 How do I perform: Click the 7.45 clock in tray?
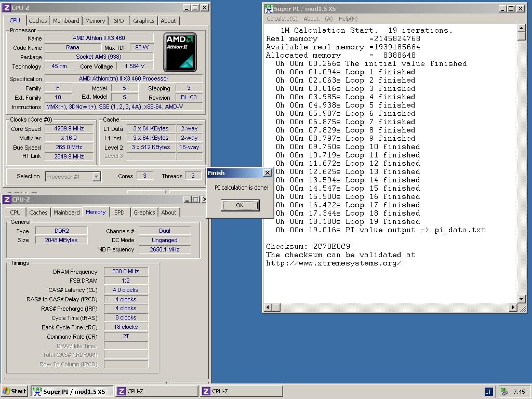pyautogui.click(x=519, y=392)
